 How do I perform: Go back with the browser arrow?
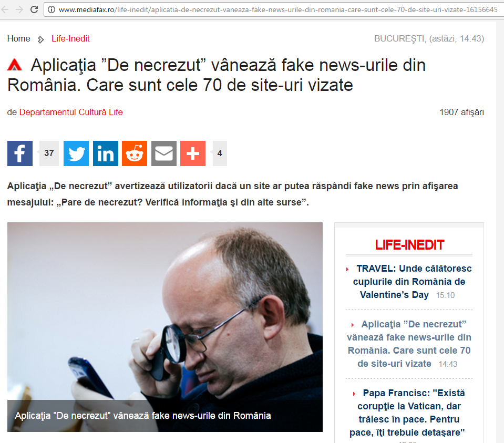pos(5,9)
